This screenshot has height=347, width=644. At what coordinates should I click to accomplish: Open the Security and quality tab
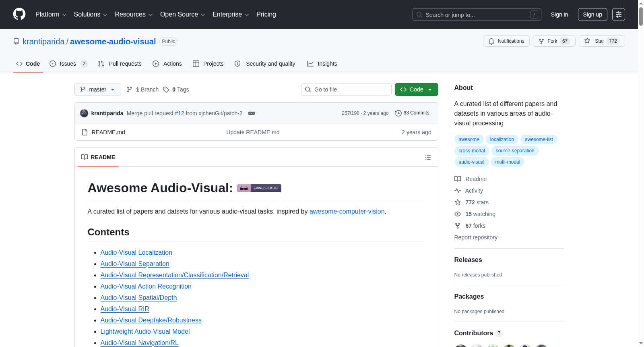[x=265, y=64]
